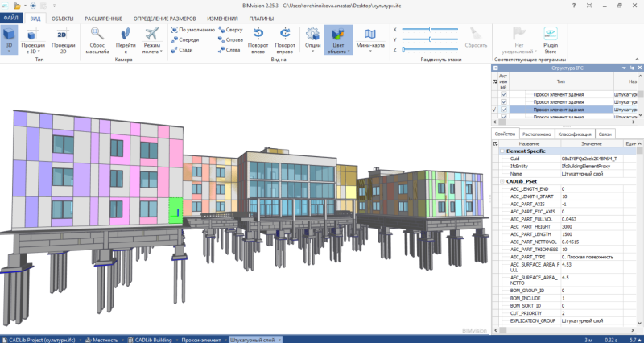Click the ФАЙЛ button

(x=11, y=17)
